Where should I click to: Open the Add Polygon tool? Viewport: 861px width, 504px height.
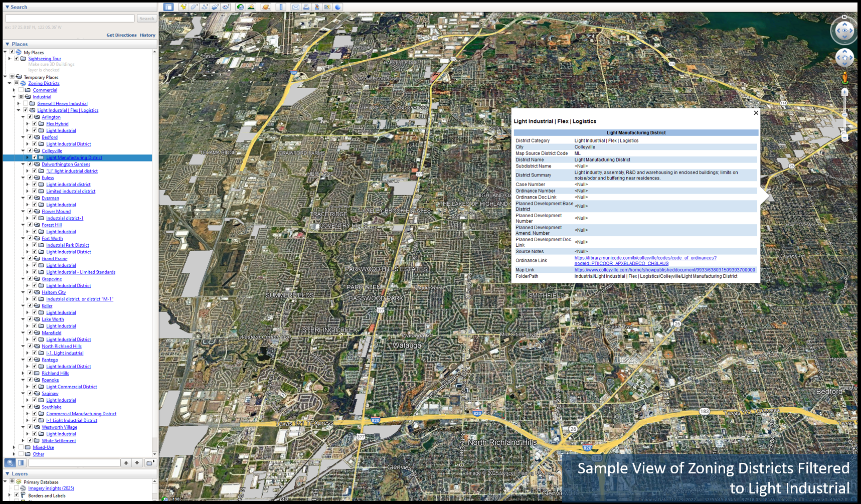pos(195,7)
